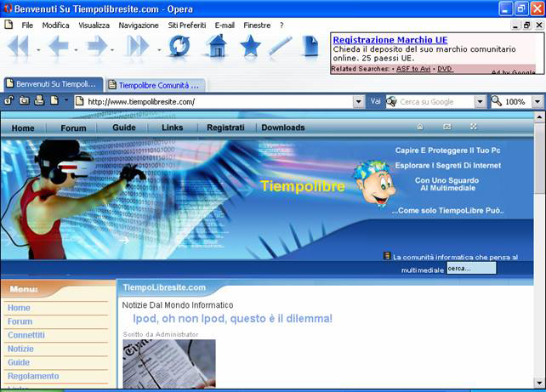Open Links in site top navigation
Viewport: 546px width, 392px height.
tap(173, 128)
